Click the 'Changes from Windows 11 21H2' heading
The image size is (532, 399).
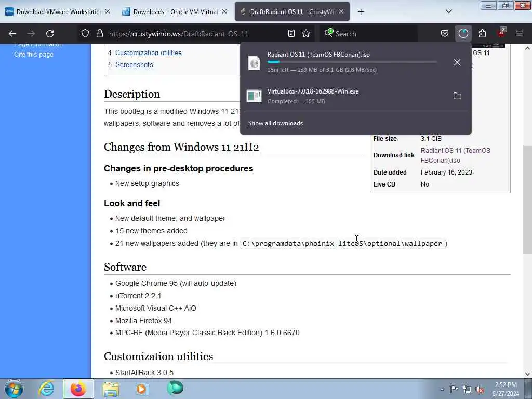click(x=181, y=147)
